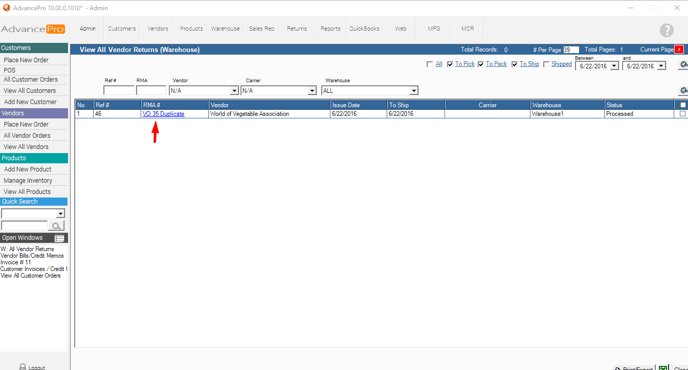Open View All Products
Viewport: 688px width, 370px height.
coord(27,192)
